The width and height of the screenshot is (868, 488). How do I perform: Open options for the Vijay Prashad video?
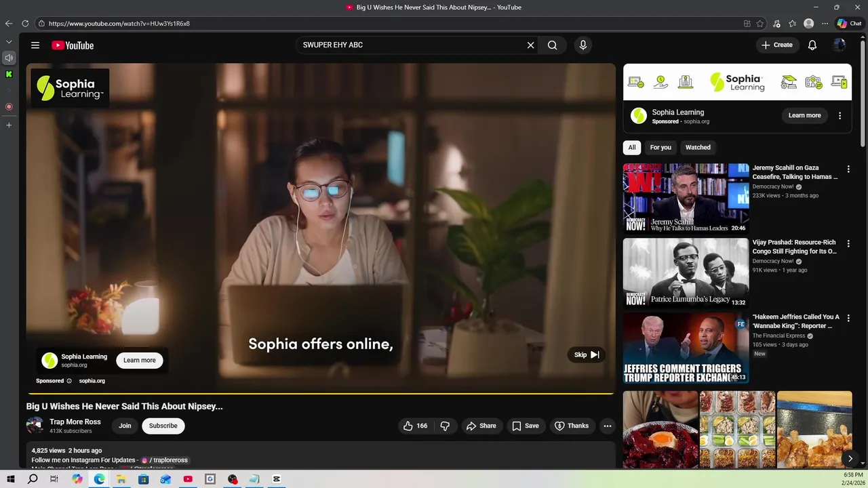pos(848,243)
